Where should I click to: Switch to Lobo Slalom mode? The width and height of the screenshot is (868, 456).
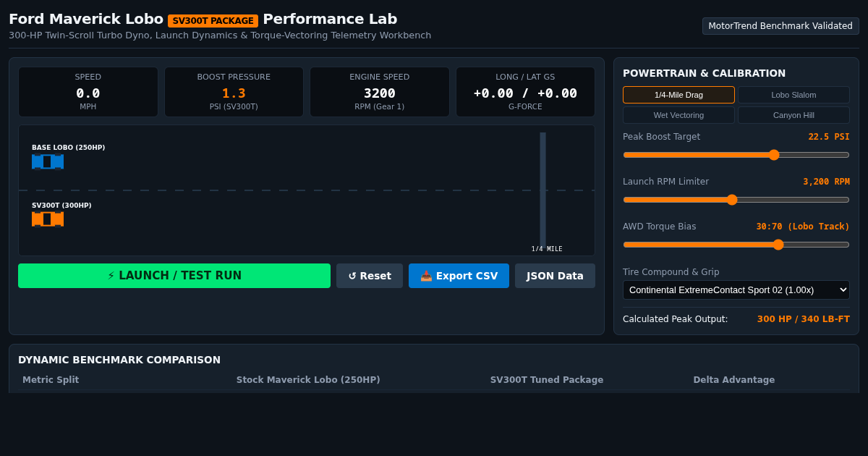793,95
